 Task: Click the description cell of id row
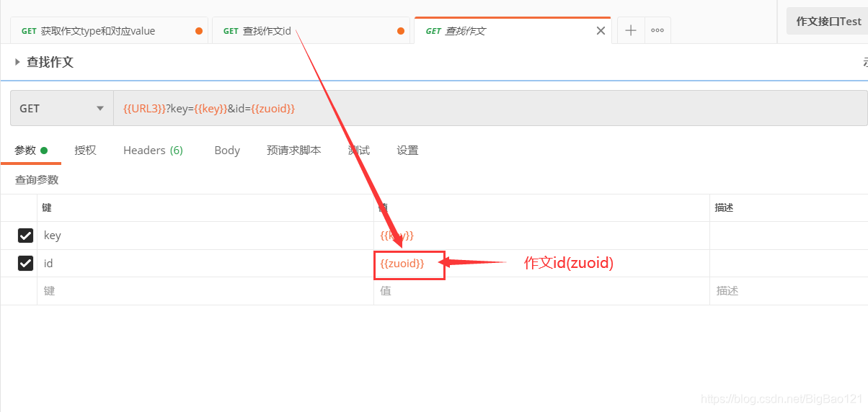(789, 264)
